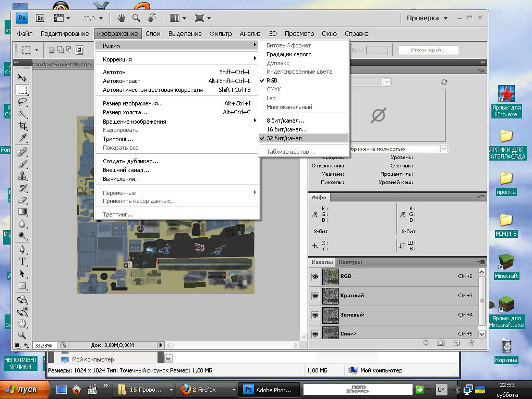Select the Horizontal Type tool
Image resolution: width=532 pixels, height=399 pixels.
tap(22, 261)
